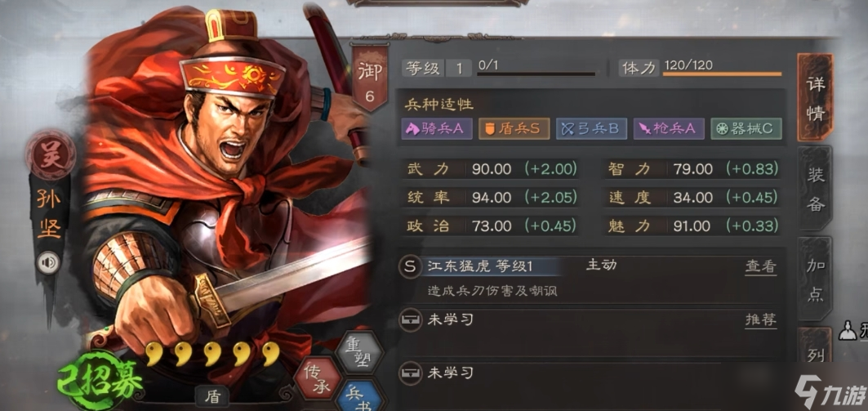868x411 pixels.
Task: Select the 重塑 hexagon button
Action: point(361,353)
